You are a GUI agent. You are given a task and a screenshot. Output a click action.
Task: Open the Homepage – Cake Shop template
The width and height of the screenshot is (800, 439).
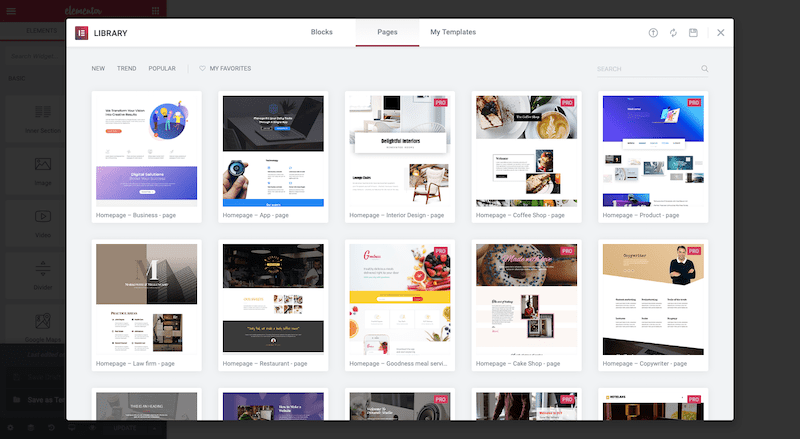tap(527, 305)
